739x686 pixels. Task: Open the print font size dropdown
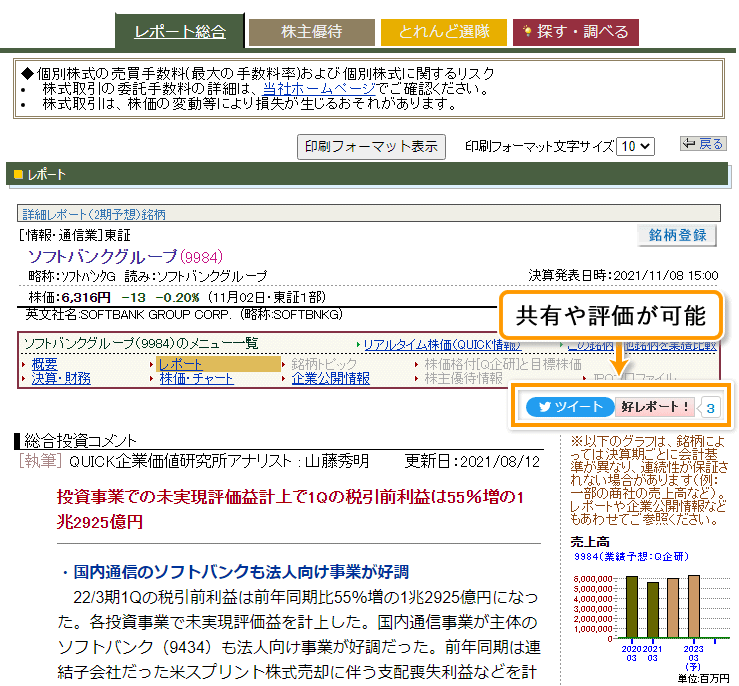(x=635, y=147)
